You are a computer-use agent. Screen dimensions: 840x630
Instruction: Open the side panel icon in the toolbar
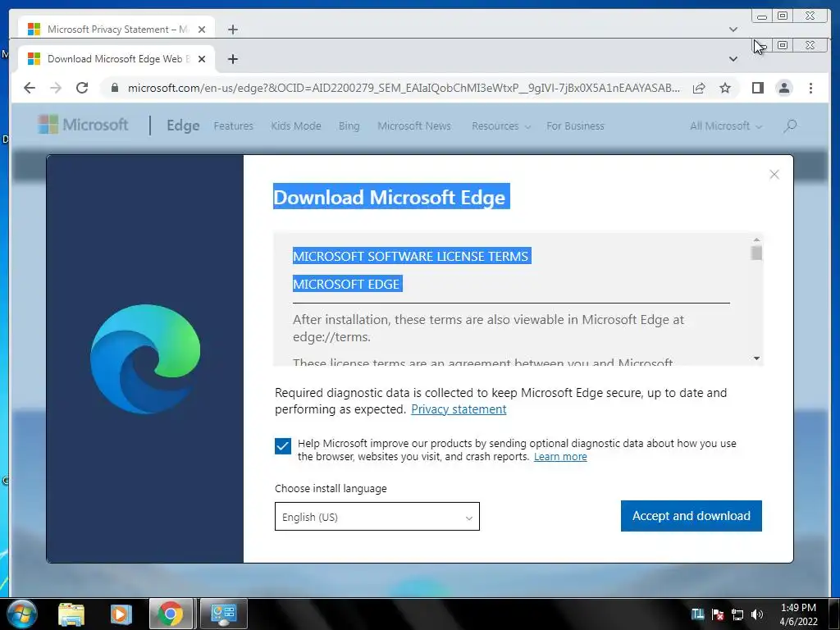(757, 88)
